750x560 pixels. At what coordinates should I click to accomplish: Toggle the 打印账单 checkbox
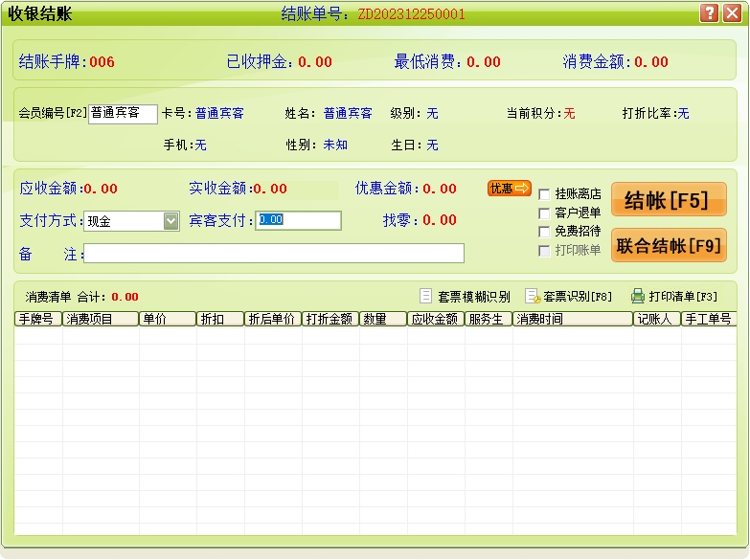point(544,251)
